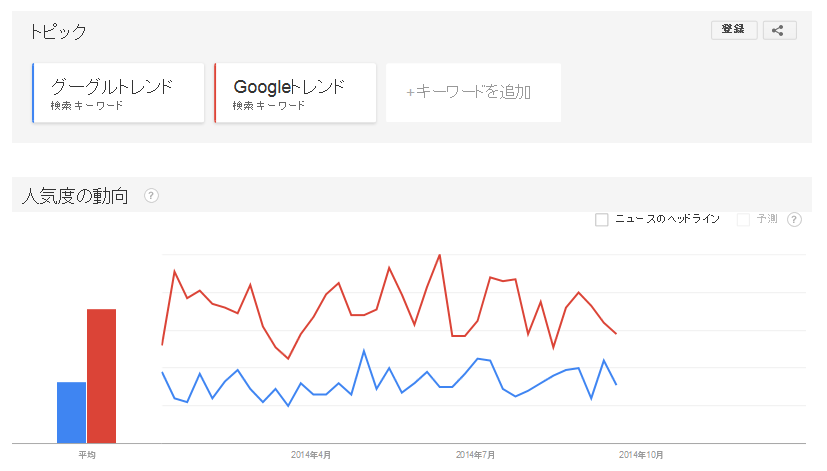Select the Googleトレンド keyword card
Viewport: 827px width, 471px height.
(295, 93)
